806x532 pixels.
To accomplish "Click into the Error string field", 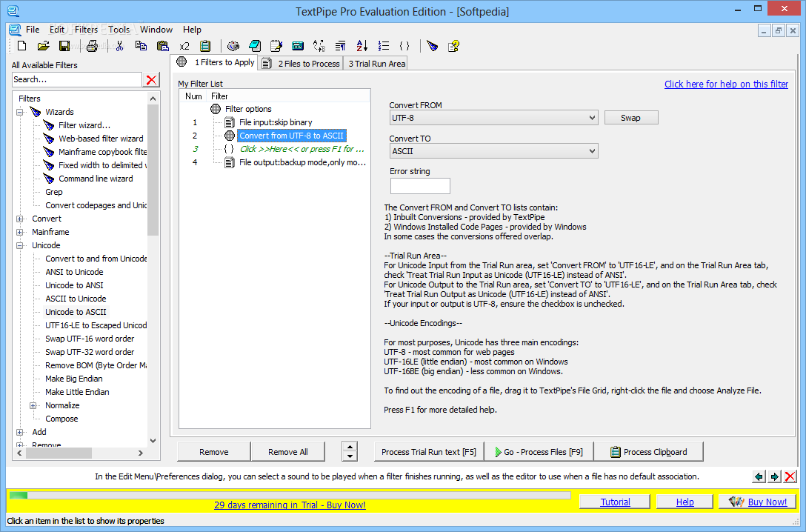I will tap(420, 186).
